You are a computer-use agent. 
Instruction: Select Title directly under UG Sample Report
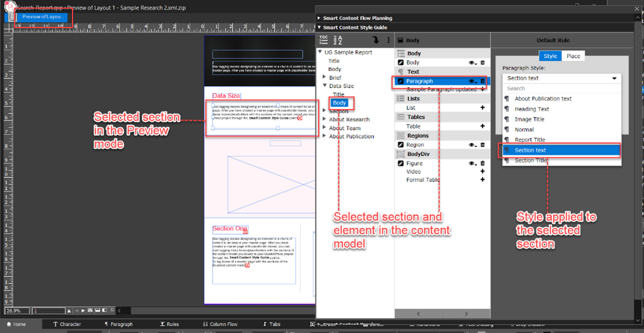(334, 60)
